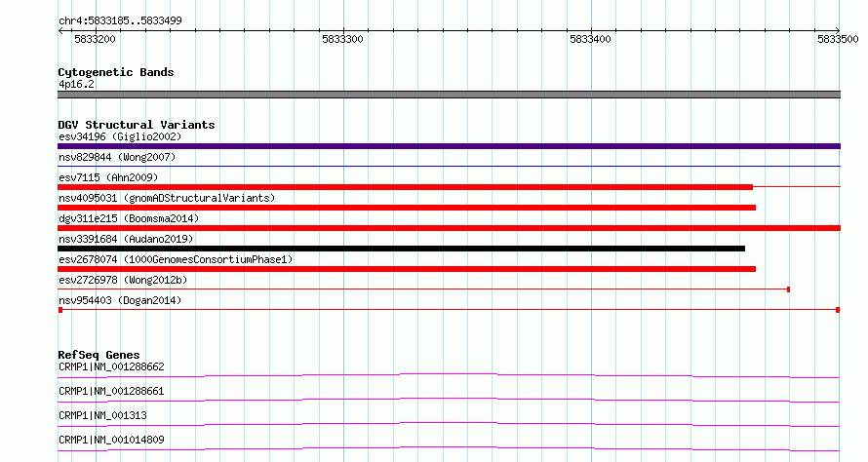Screen dimensions: 868x462
Task: Click the right arrowhead of the ruler
Action: click(837, 30)
